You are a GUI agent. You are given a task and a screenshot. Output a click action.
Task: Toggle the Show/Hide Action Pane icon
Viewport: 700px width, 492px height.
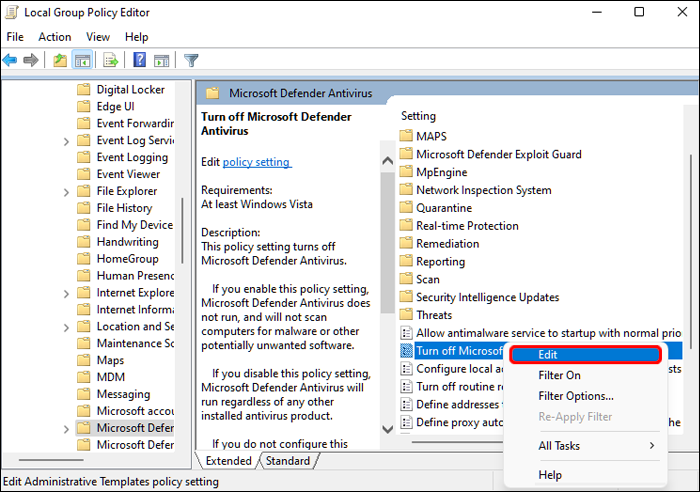[x=160, y=60]
